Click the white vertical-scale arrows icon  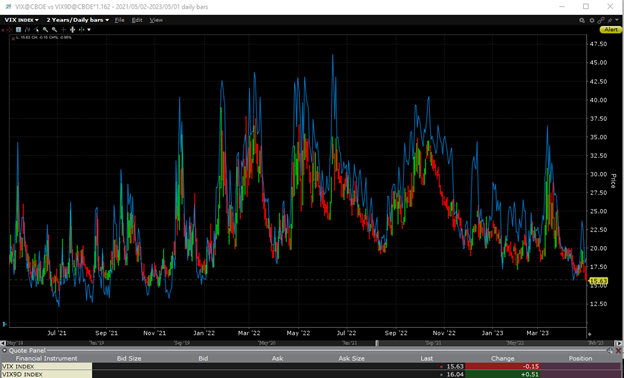point(72,30)
